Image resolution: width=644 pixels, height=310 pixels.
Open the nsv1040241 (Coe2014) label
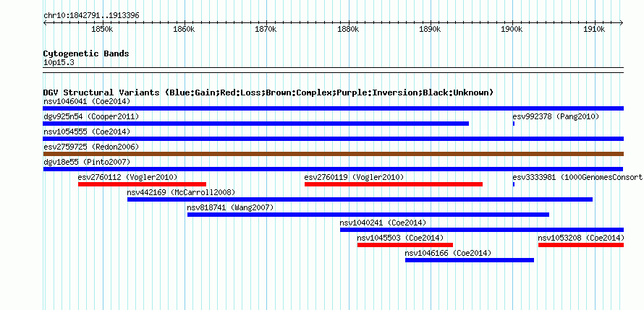click(383, 223)
